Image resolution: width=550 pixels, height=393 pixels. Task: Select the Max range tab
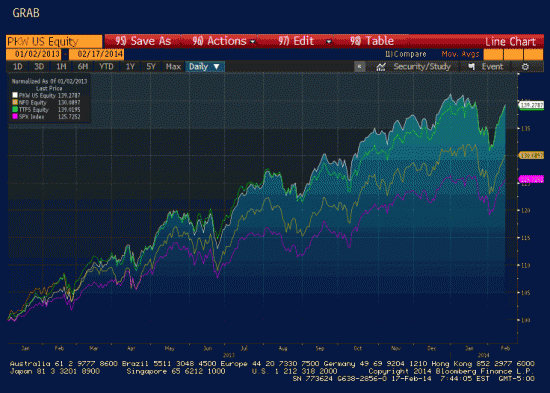click(173, 67)
